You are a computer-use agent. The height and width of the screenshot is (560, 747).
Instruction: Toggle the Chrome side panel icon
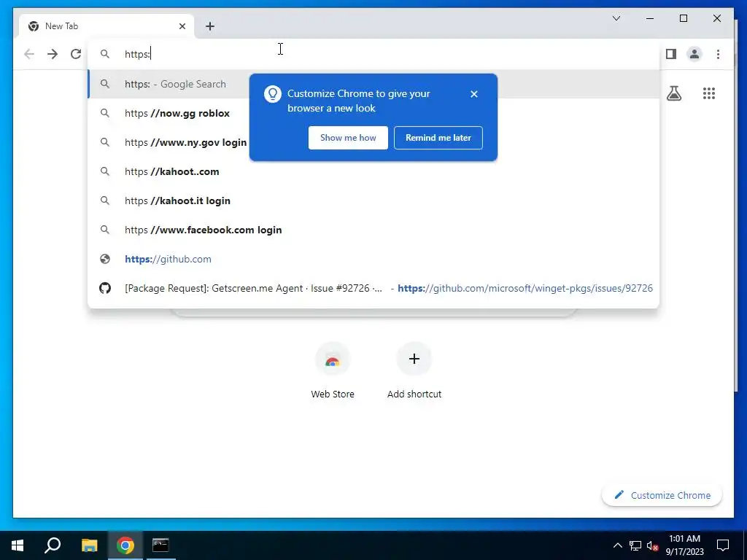coord(671,54)
